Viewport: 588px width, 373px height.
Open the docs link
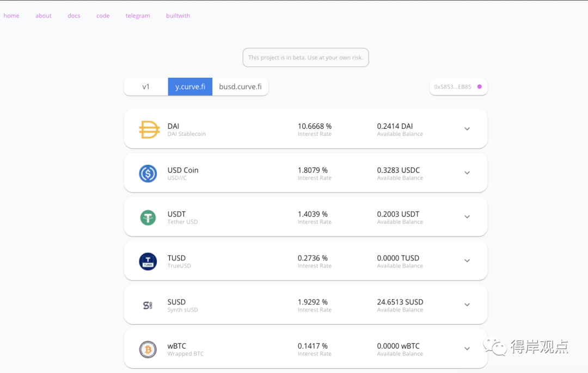(74, 16)
